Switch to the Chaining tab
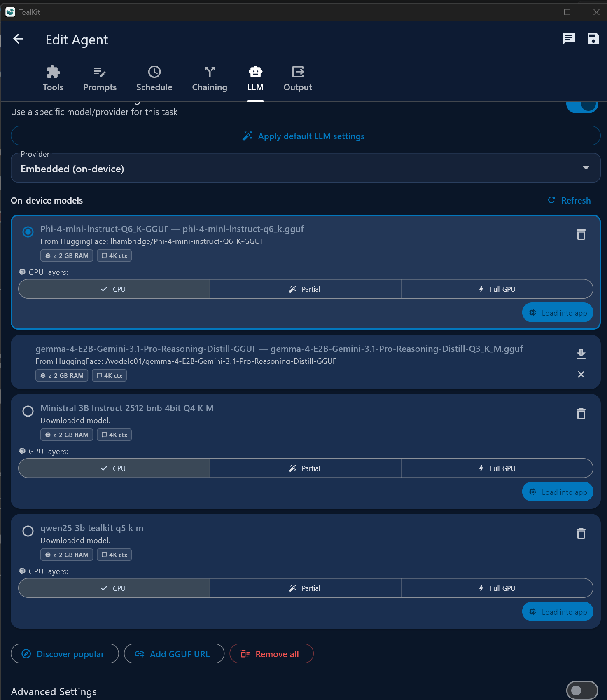 coord(210,78)
